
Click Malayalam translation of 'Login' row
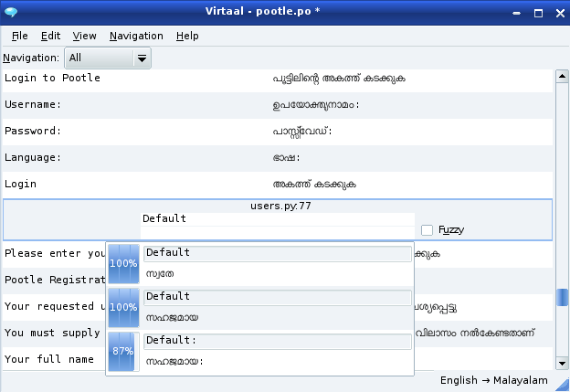click(314, 185)
